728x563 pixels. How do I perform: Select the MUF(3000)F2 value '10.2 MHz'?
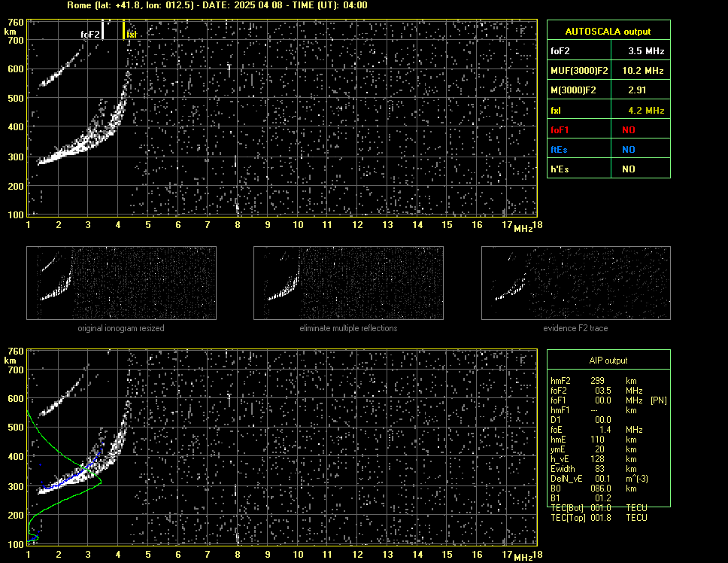[x=642, y=71]
